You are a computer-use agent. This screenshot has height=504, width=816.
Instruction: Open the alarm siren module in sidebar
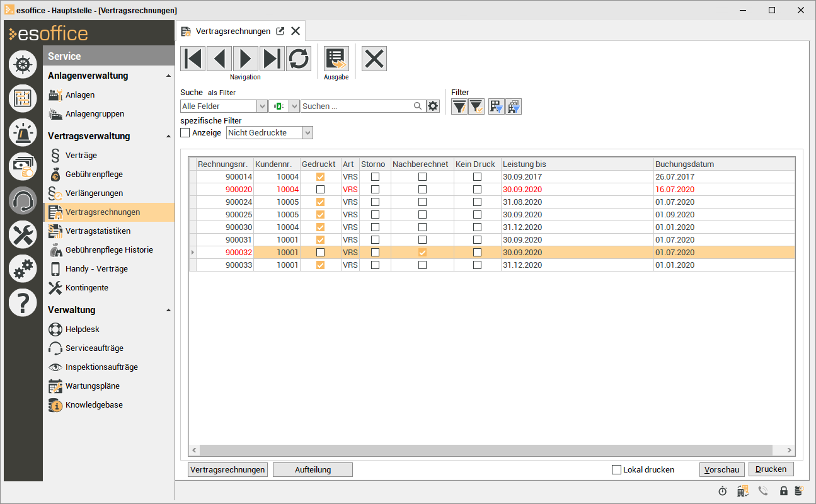(x=23, y=133)
